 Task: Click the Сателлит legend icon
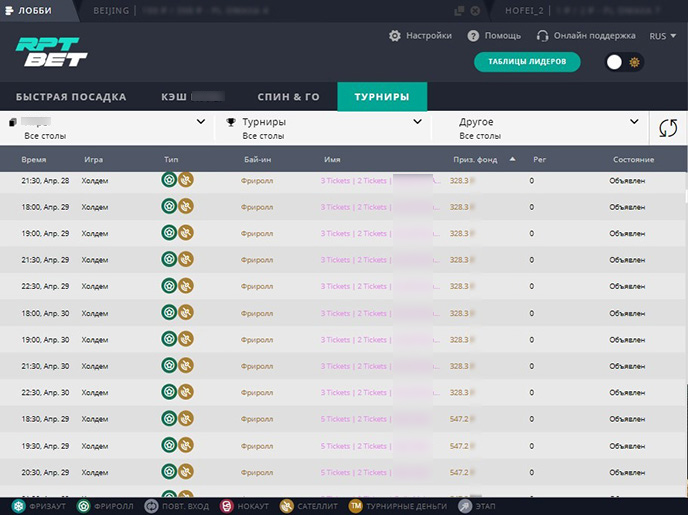pyautogui.click(x=287, y=507)
